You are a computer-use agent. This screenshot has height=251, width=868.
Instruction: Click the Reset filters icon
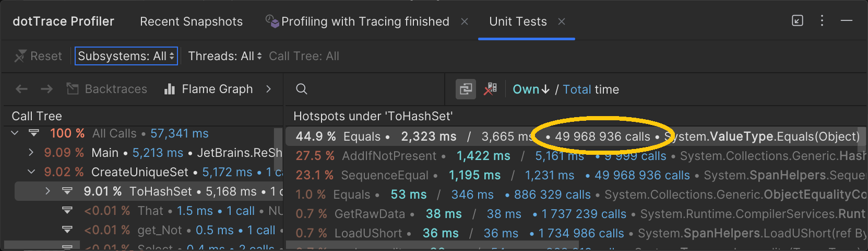[20, 56]
